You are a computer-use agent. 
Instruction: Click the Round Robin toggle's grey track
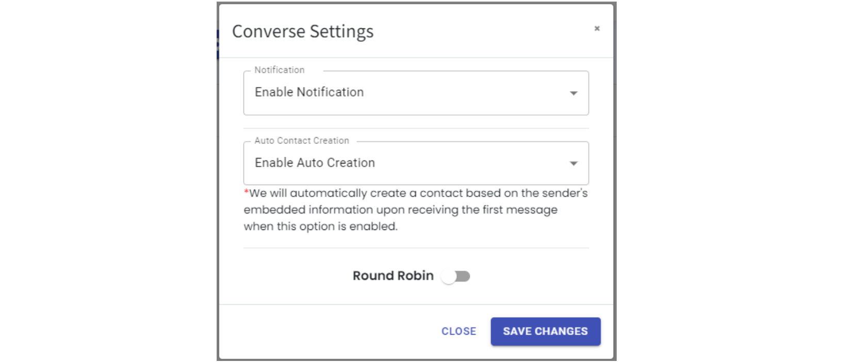pos(464,276)
